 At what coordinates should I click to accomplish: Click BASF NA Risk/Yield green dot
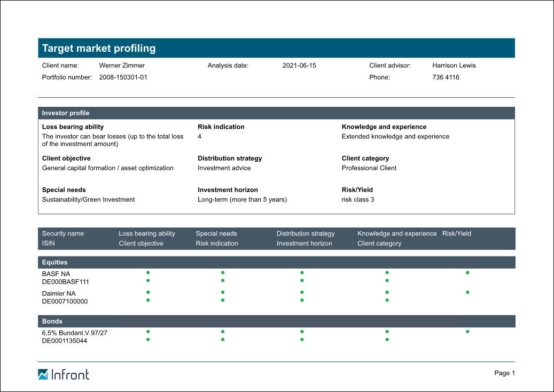(x=467, y=272)
